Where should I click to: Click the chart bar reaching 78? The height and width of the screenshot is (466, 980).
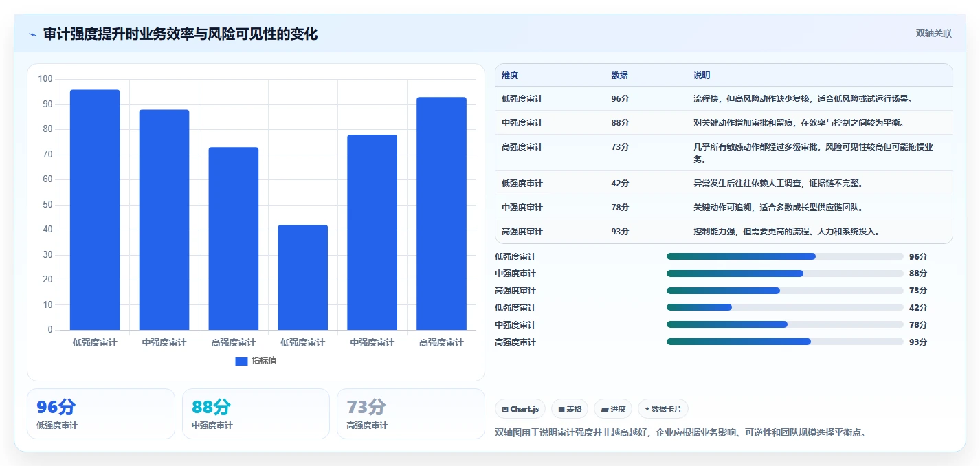click(372, 232)
